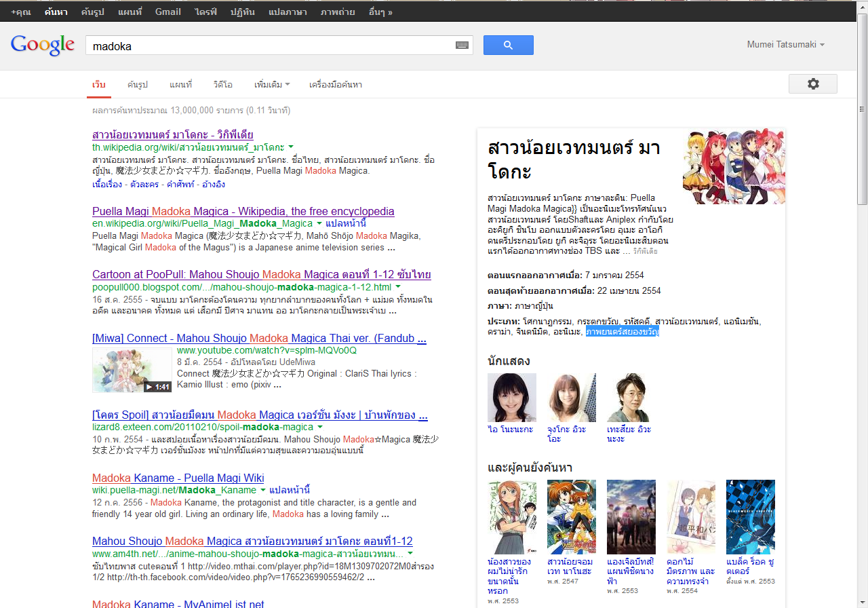Open the Madoka Kaname Puella Magi Wiki link

[x=178, y=478]
